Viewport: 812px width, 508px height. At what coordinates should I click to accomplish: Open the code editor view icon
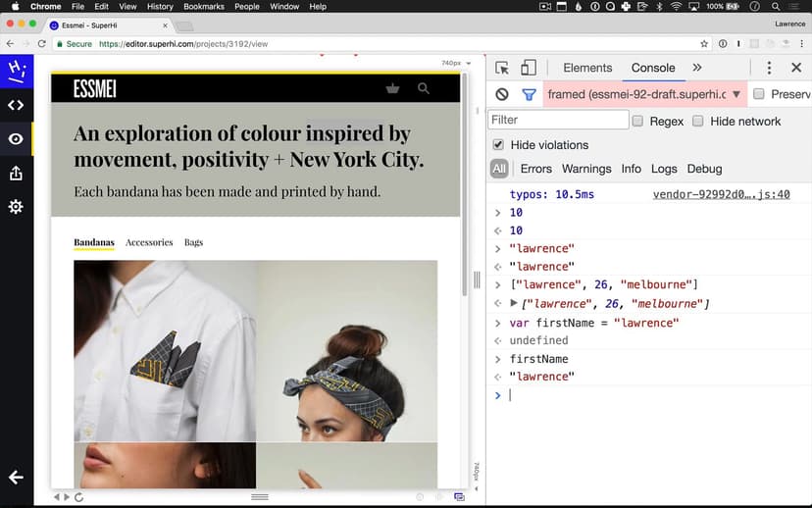click(x=16, y=105)
